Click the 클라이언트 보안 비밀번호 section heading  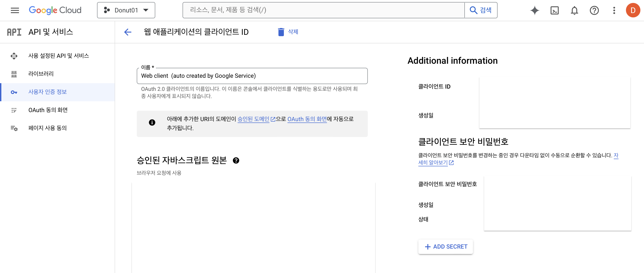pos(463,142)
